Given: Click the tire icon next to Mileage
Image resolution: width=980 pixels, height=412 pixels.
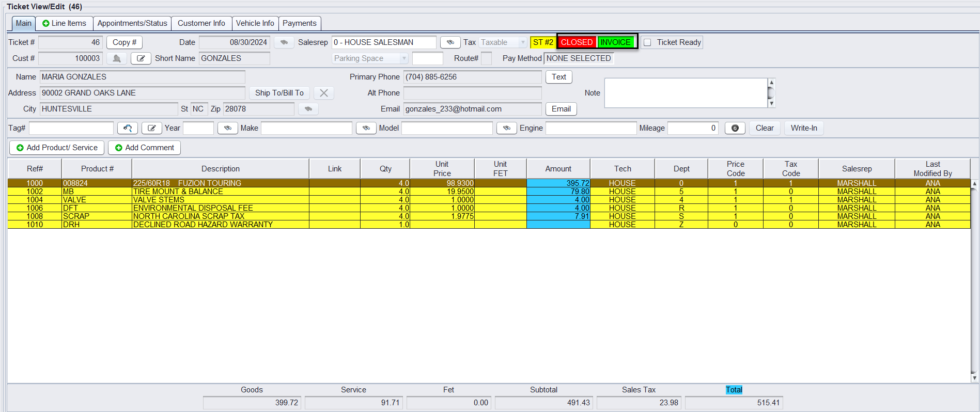Looking at the screenshot, I should (x=735, y=128).
